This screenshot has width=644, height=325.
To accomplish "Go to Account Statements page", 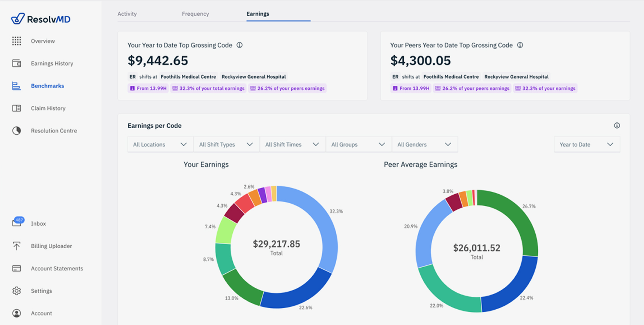I will tap(57, 268).
